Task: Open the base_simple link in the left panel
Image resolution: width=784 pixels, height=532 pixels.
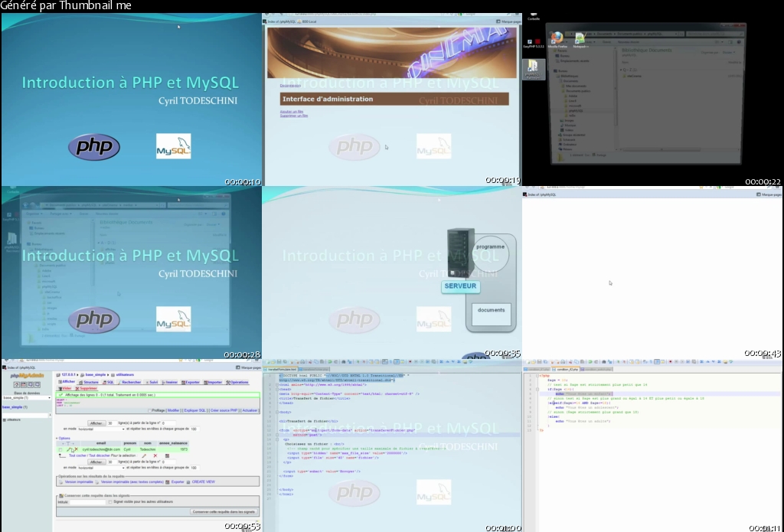Action: (x=12, y=407)
